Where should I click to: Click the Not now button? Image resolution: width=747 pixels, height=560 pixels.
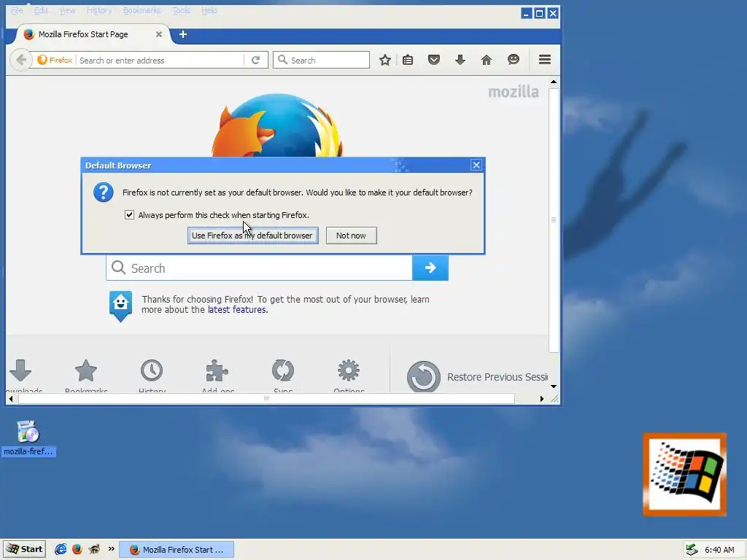(351, 236)
